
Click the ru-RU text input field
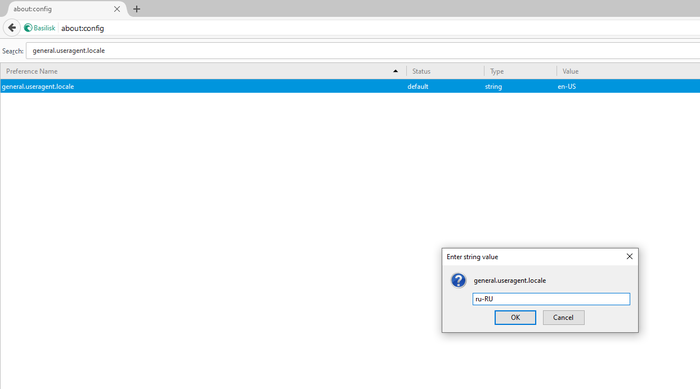(551, 299)
